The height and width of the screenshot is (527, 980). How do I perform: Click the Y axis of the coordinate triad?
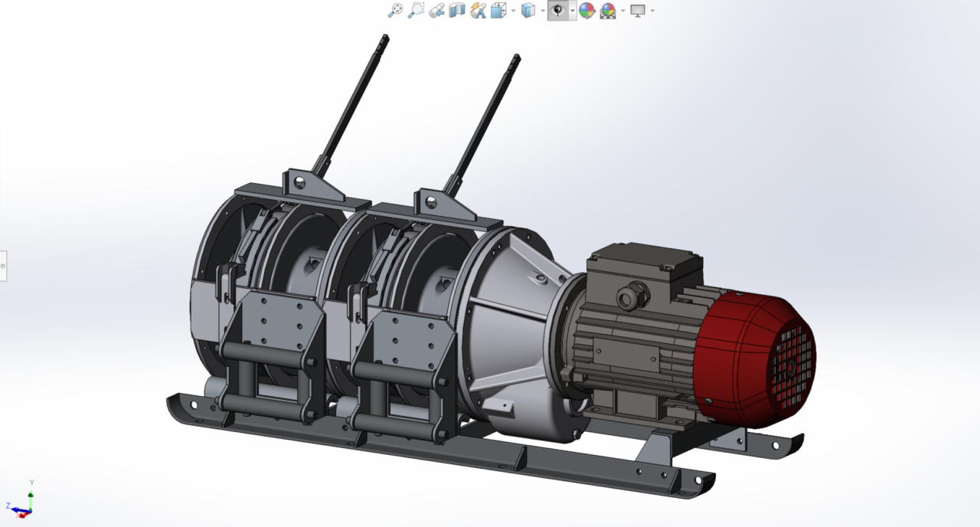pyautogui.click(x=31, y=491)
